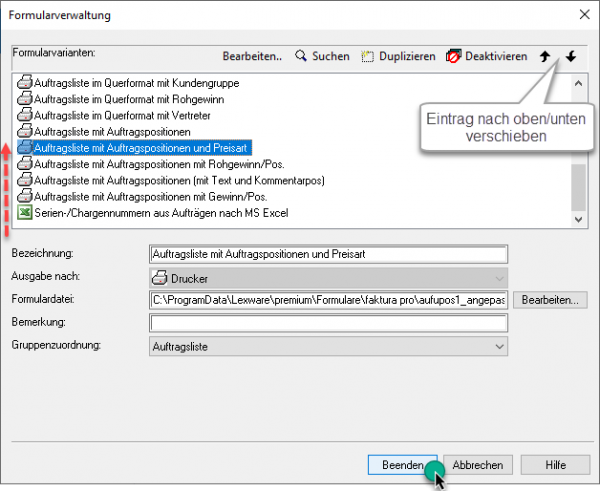Click the Beenden button
The image size is (600, 491).
pos(403,465)
